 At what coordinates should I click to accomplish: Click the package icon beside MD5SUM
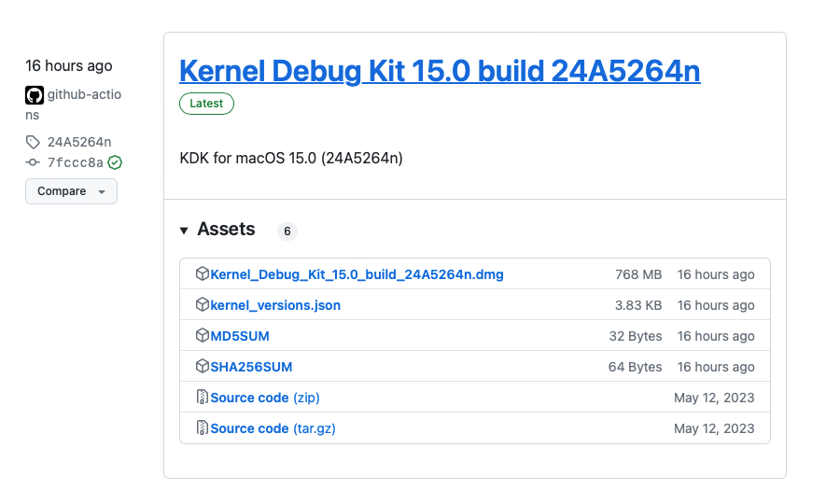pyautogui.click(x=203, y=335)
